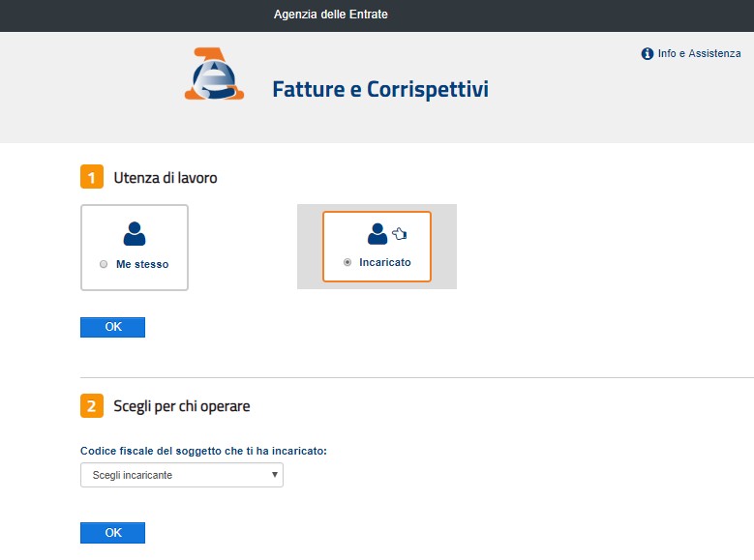Image resolution: width=754 pixels, height=560 pixels.
Task: Click the Agenzia delle Entrate logo
Action: [x=214, y=74]
